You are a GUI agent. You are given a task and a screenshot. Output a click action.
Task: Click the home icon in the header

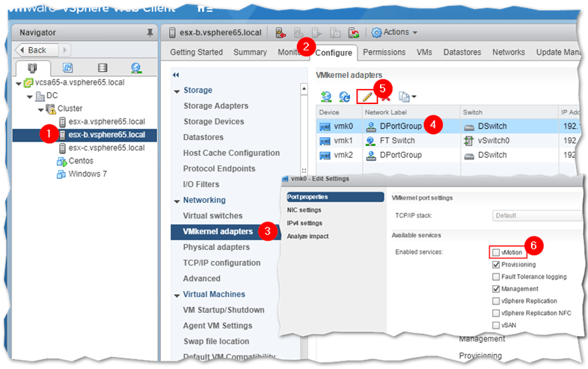[x=201, y=8]
